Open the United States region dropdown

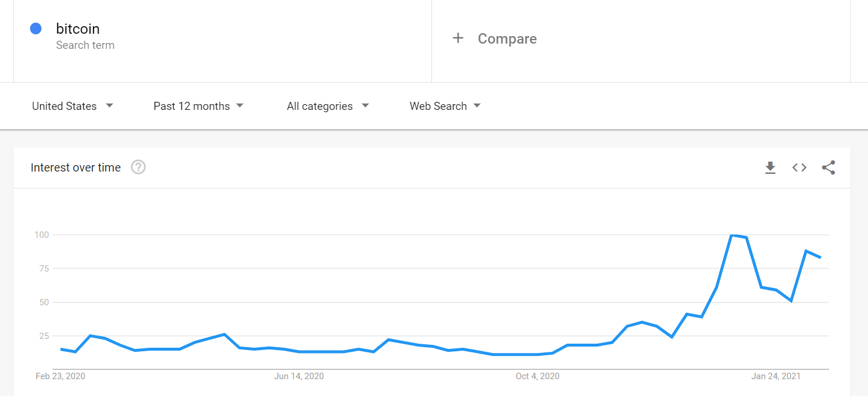point(73,106)
